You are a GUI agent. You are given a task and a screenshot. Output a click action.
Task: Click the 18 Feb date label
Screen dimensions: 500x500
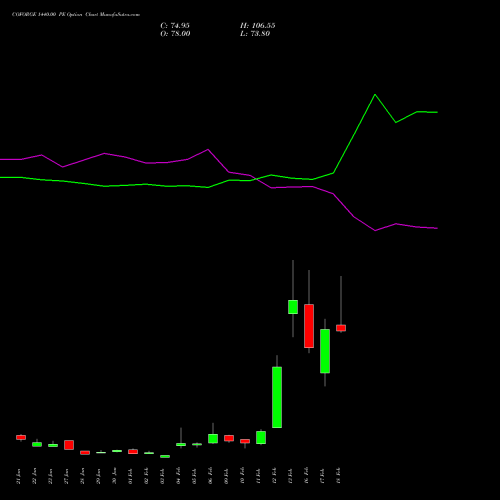click(339, 476)
